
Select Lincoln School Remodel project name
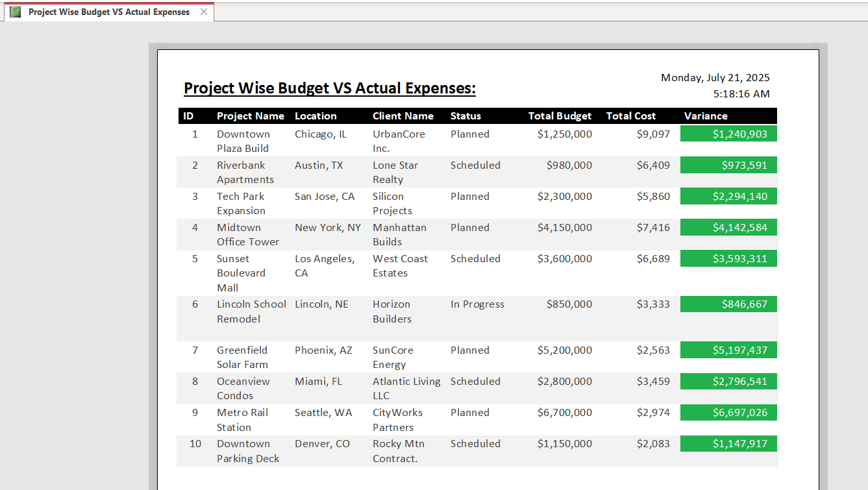pyautogui.click(x=251, y=312)
